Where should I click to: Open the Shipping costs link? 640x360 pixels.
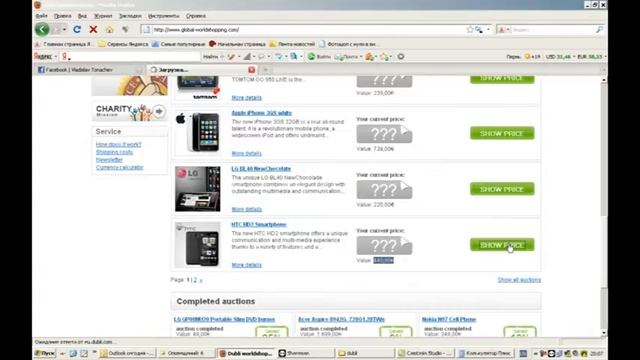point(114,152)
